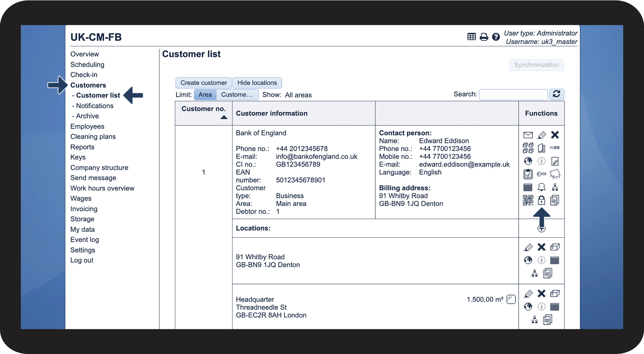Open Cleaning plans in the sidebar
This screenshot has width=644, height=354.
click(93, 137)
